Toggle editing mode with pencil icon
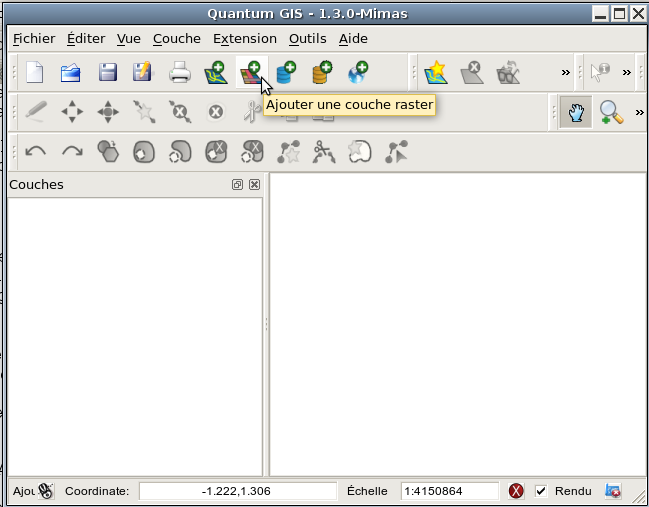 pos(36,112)
